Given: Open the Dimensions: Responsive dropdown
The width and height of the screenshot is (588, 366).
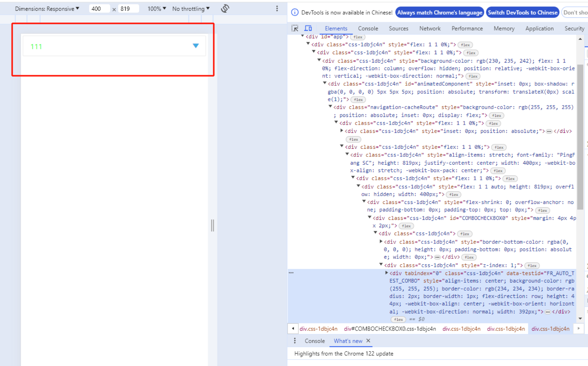Looking at the screenshot, I should click(x=47, y=9).
